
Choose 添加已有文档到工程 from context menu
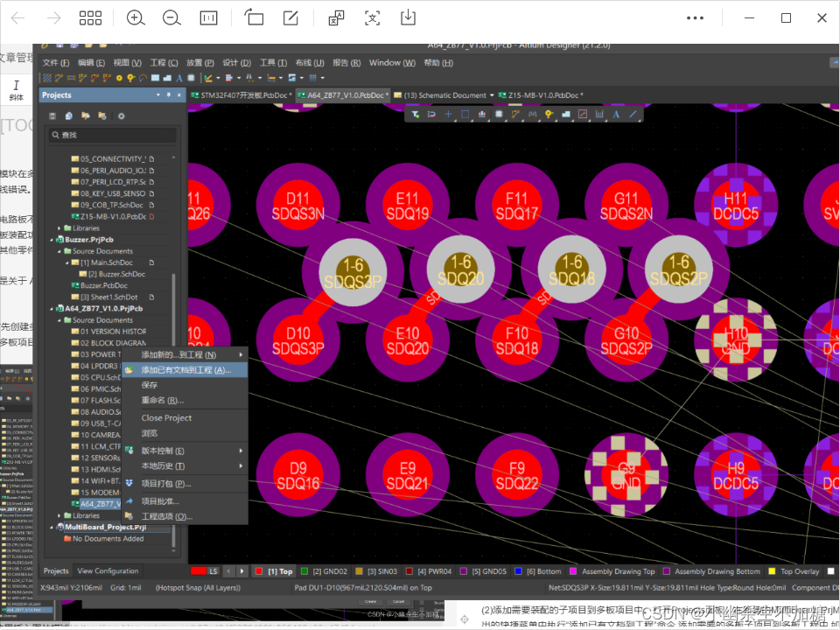point(185,370)
